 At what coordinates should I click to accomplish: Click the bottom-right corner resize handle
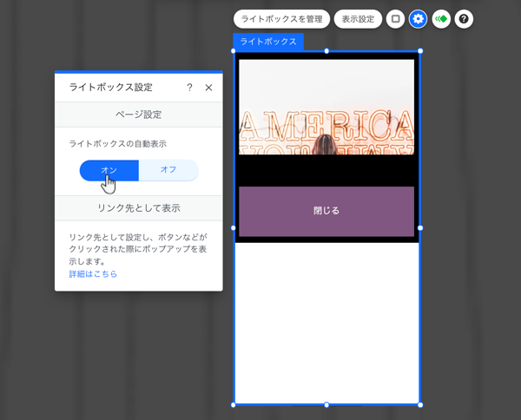click(x=420, y=404)
